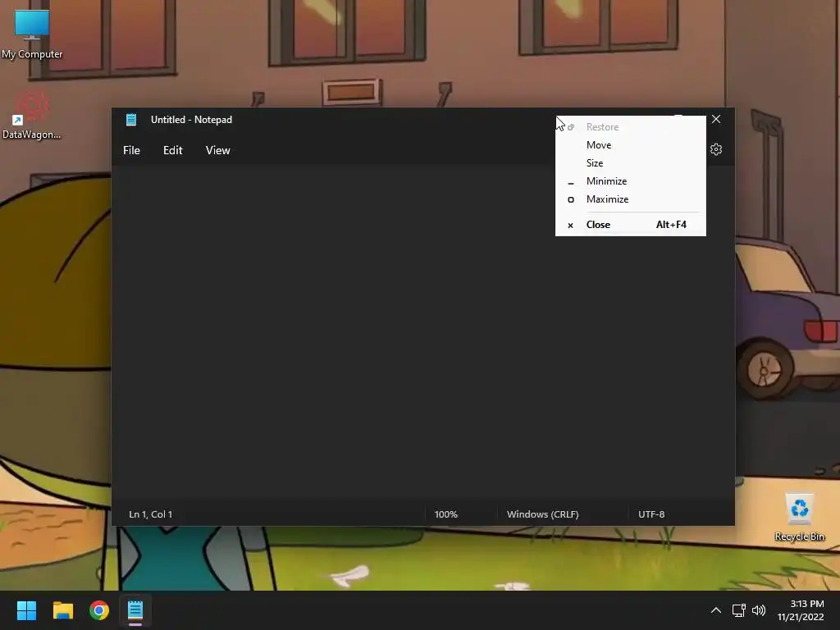
Task: Close the Notepad window with the X button
Action: pos(716,119)
